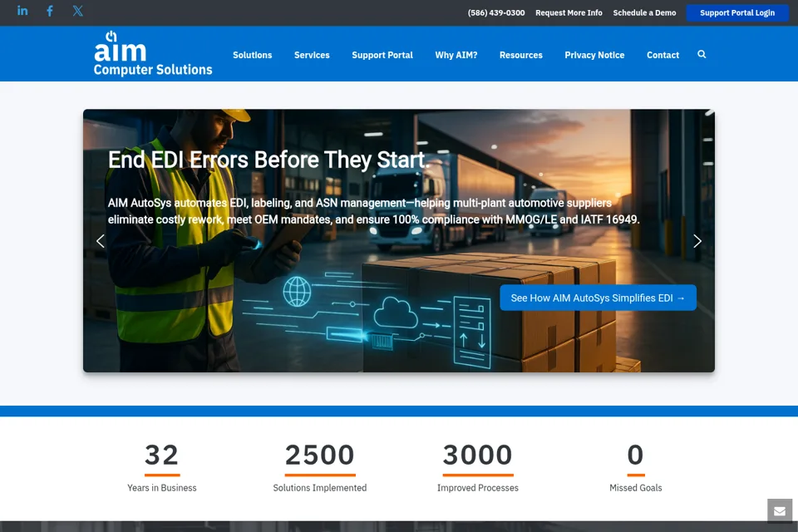Open the X (Twitter) social icon
Screen dimensions: 798x532
(x=77, y=11)
